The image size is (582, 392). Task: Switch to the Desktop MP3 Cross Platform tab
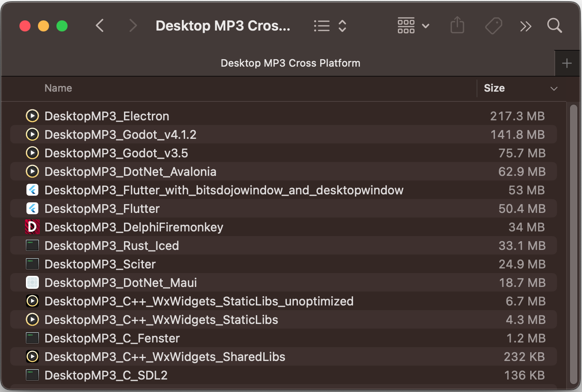point(290,63)
